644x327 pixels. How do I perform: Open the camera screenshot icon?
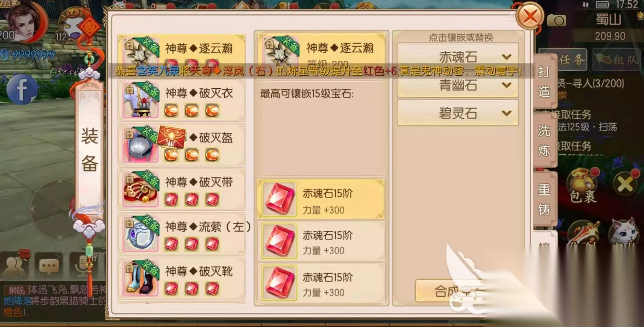[556, 20]
